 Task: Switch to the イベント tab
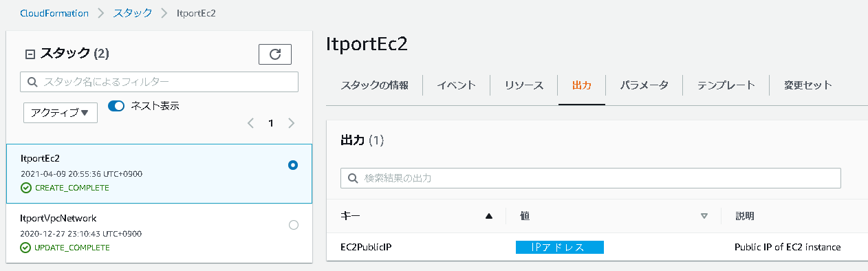click(457, 85)
